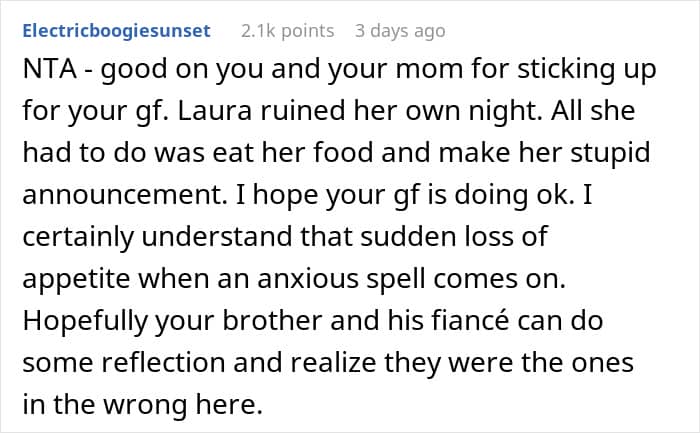Click the word 'appetite' in the comment
This screenshot has width=700, height=433.
(76, 279)
